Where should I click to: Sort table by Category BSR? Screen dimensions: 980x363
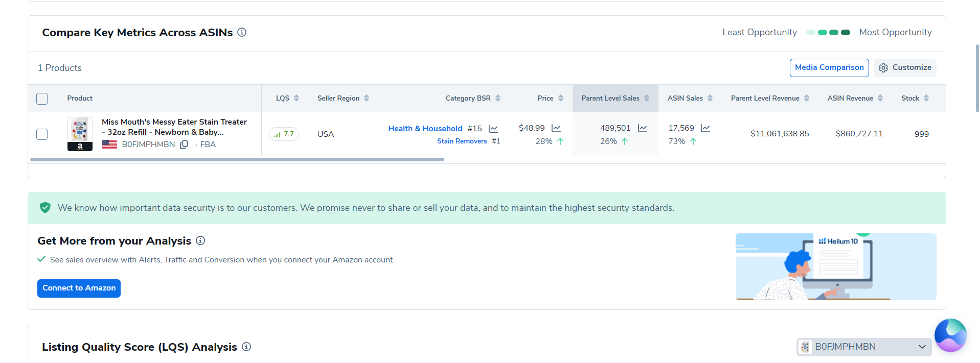coord(498,98)
